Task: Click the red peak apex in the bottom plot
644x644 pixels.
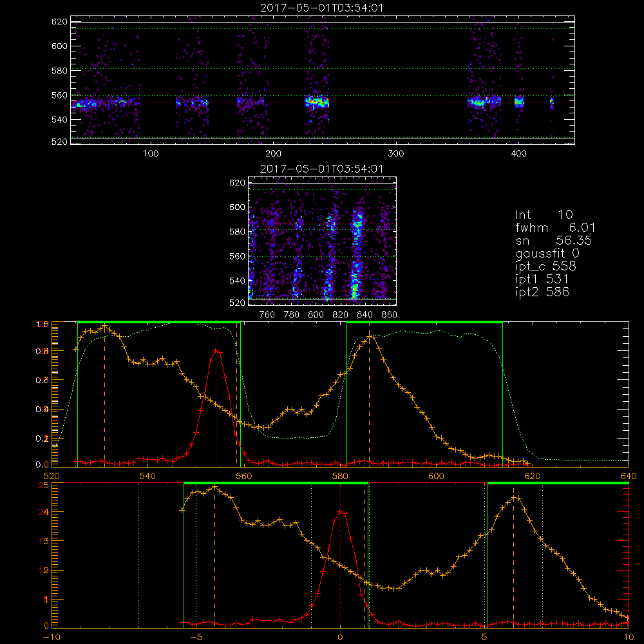Action: tap(341, 512)
